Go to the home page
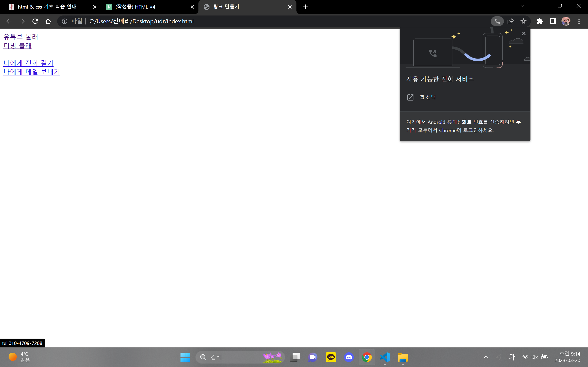This screenshot has height=367, width=588. coord(48,21)
